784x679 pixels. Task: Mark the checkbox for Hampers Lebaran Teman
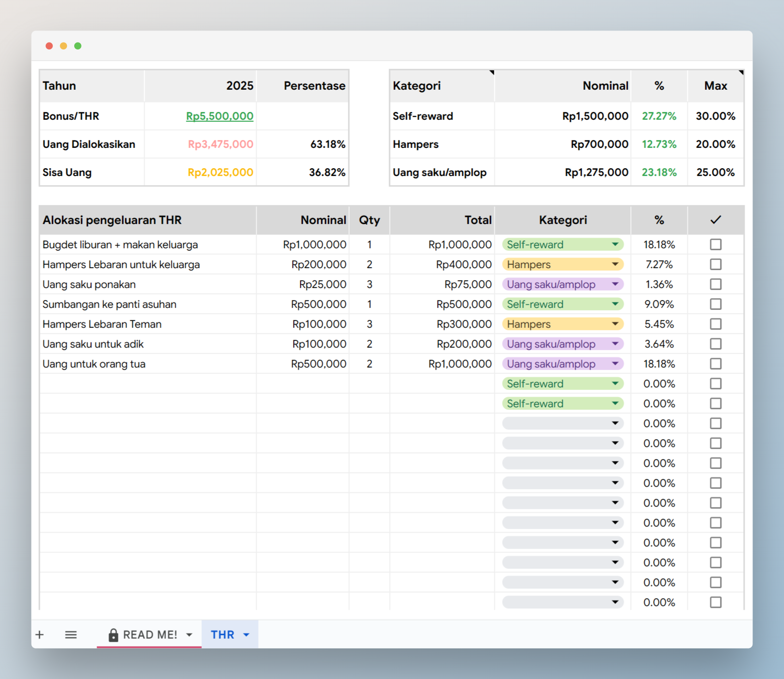click(x=716, y=324)
